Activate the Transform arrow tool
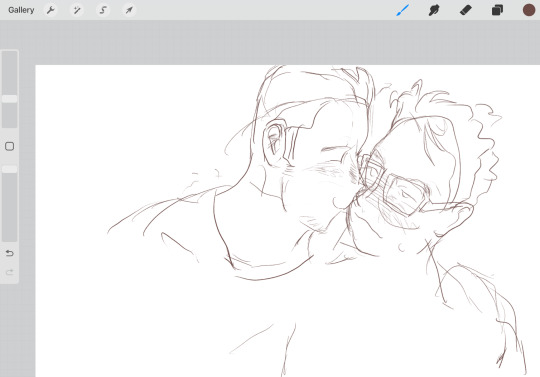The height and width of the screenshot is (377, 540). (129, 10)
